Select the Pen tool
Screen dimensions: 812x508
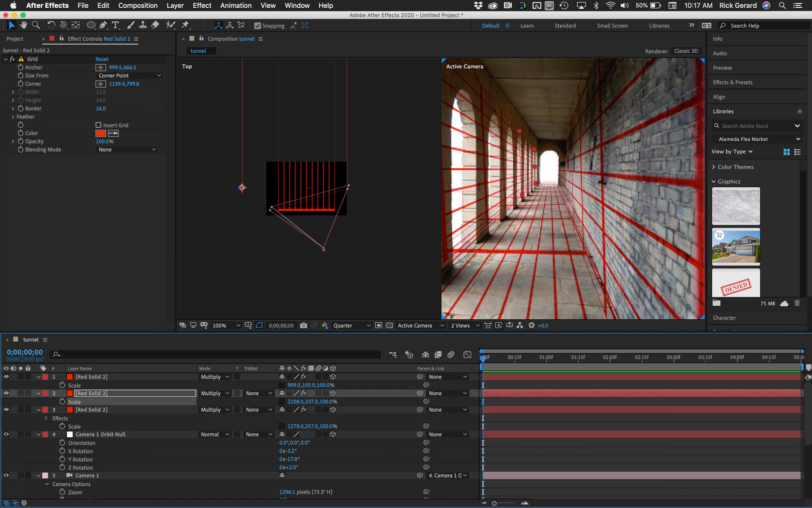103,25
